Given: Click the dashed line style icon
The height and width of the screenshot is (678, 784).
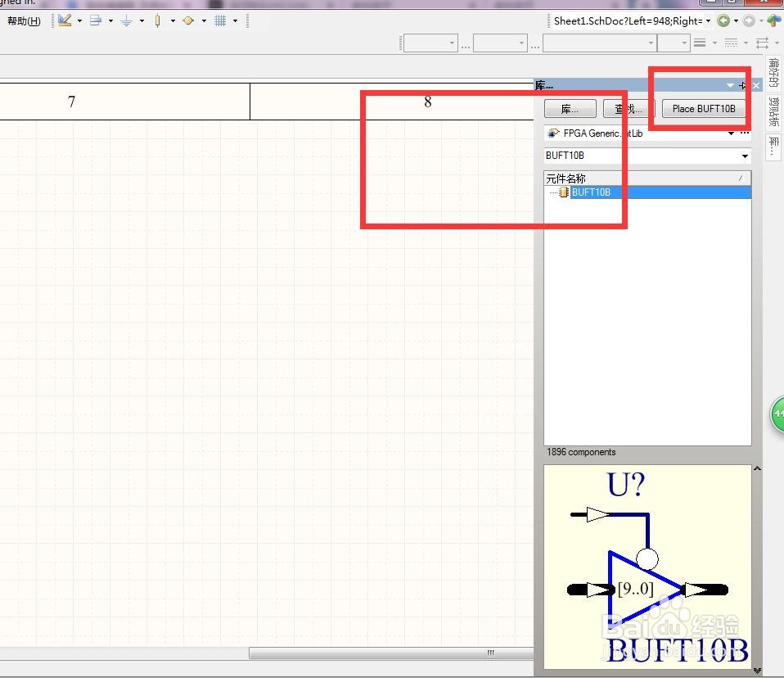Looking at the screenshot, I should pos(731,43).
